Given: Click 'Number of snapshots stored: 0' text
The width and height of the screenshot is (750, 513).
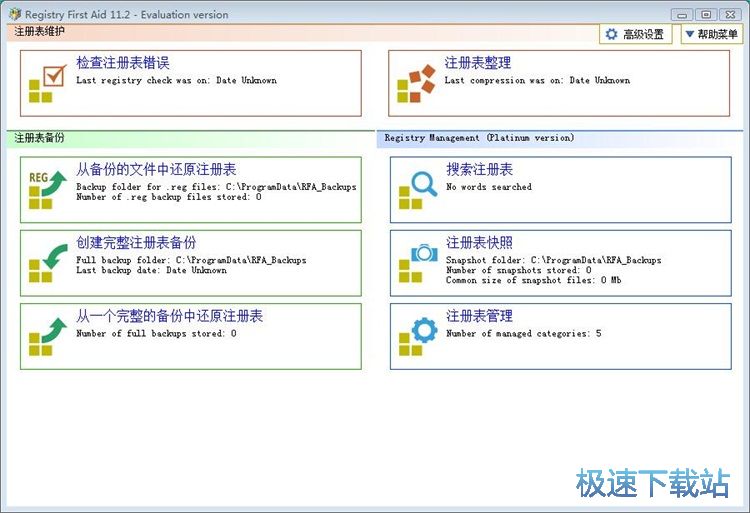Looking at the screenshot, I should point(518,270).
